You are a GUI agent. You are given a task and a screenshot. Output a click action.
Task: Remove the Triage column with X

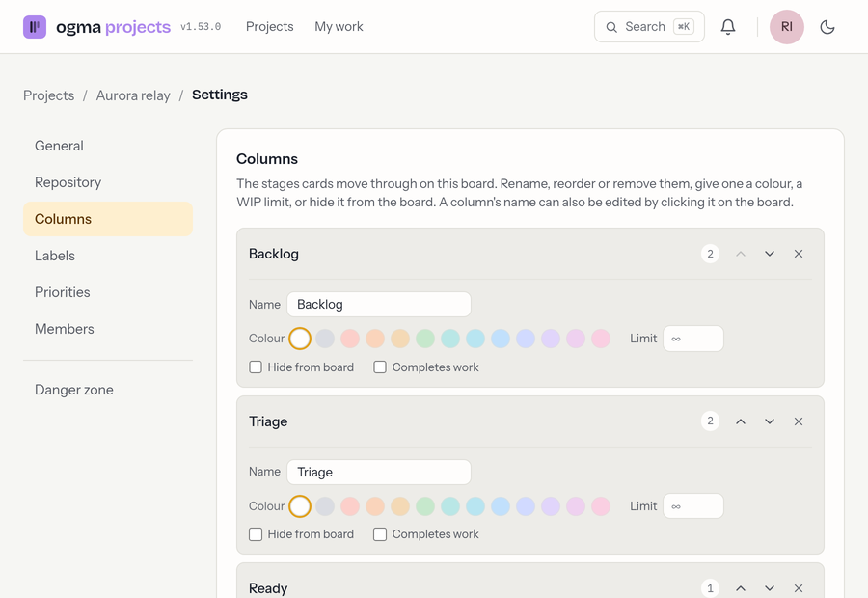click(799, 421)
